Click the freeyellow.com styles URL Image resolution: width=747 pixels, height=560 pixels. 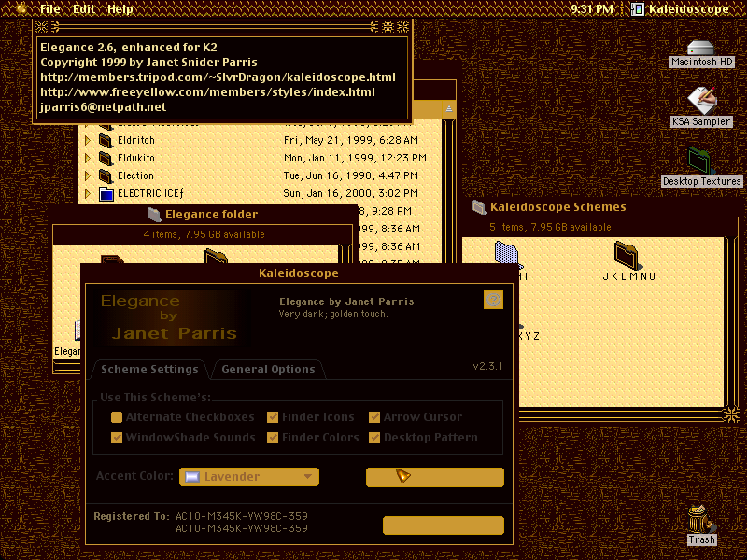tap(207, 91)
